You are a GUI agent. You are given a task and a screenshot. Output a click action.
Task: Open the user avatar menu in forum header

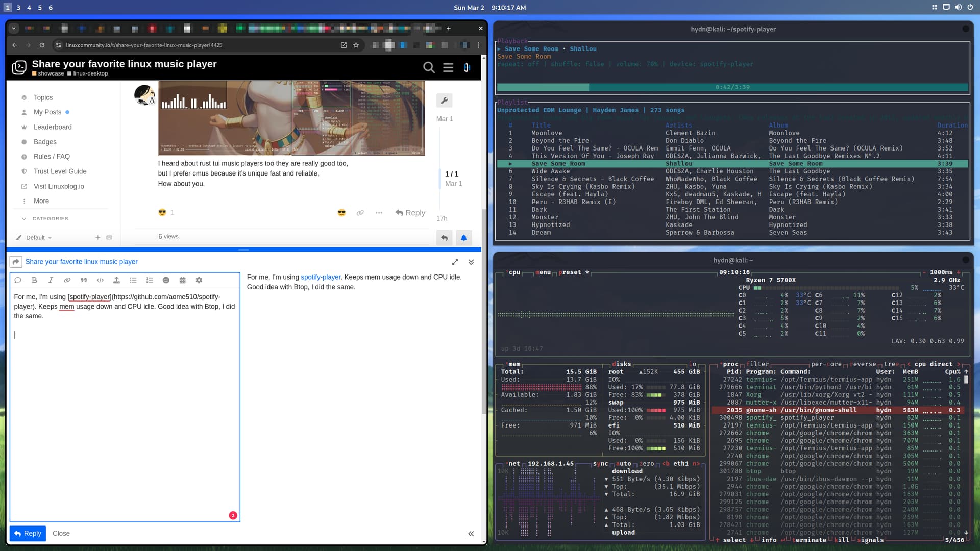(x=467, y=67)
